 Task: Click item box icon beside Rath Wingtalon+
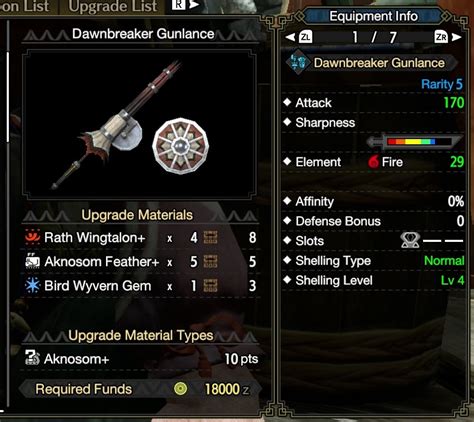pos(211,238)
